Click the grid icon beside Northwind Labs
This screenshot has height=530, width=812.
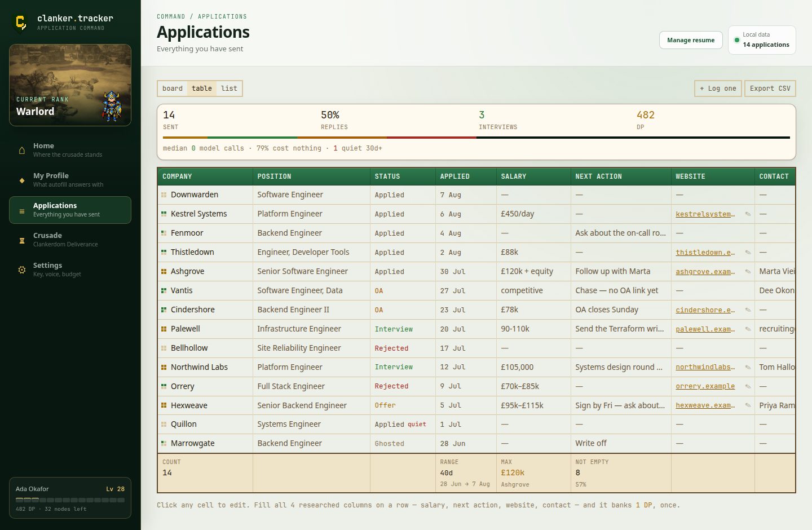click(x=164, y=368)
